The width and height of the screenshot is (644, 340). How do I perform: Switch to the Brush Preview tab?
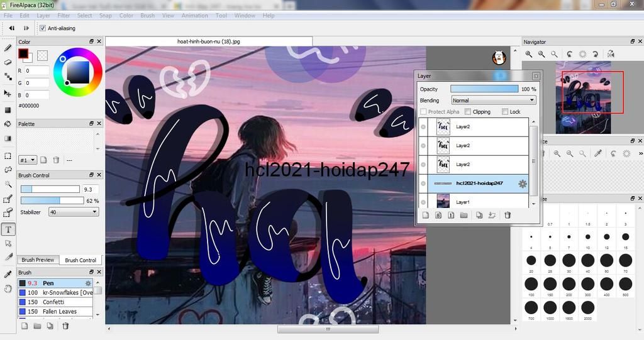(x=38, y=260)
